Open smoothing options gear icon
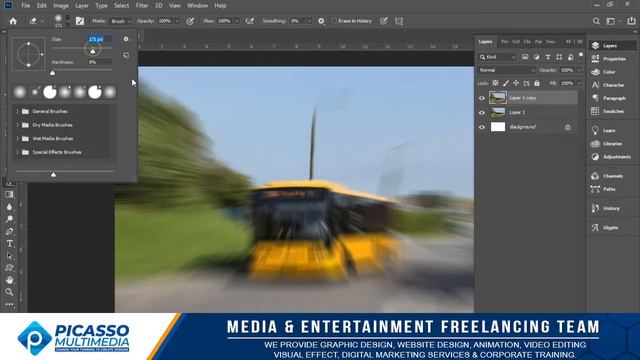640x360 pixels. (x=321, y=21)
